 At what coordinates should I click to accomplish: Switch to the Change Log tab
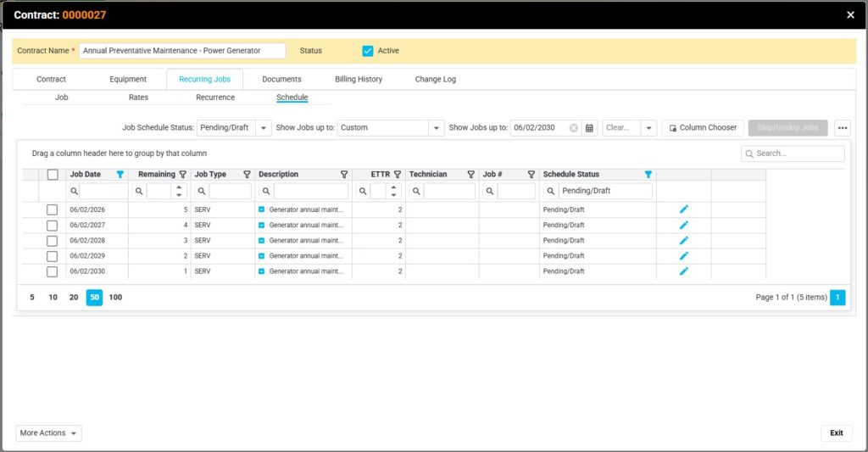[436, 79]
